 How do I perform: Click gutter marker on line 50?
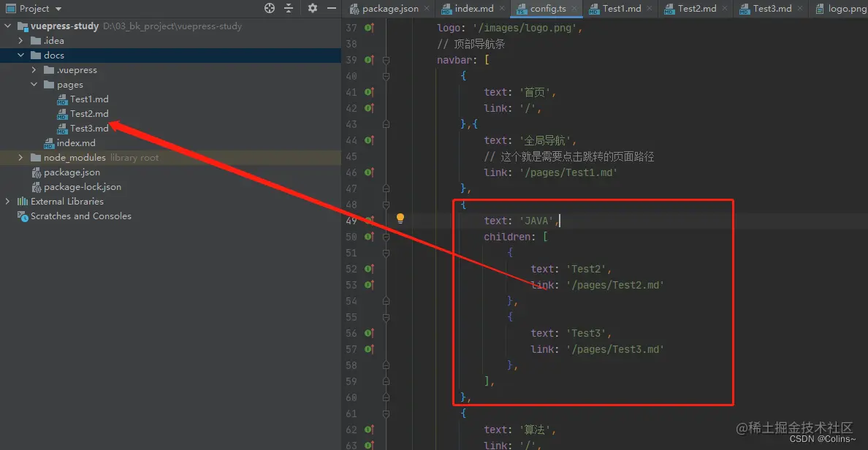click(369, 237)
